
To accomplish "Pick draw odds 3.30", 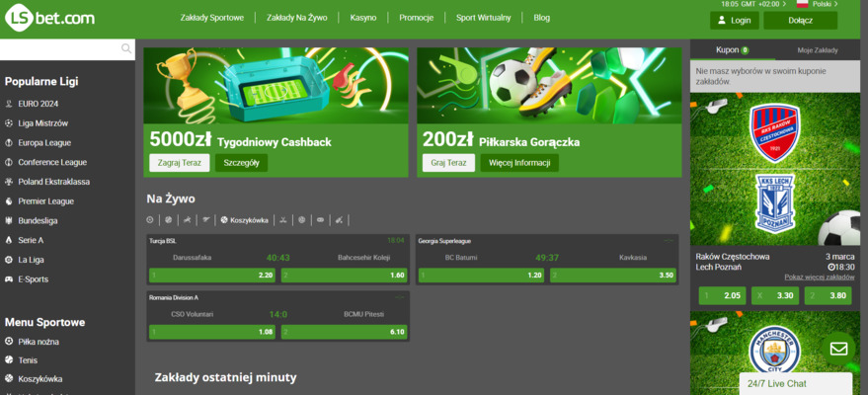I will pos(775,295).
